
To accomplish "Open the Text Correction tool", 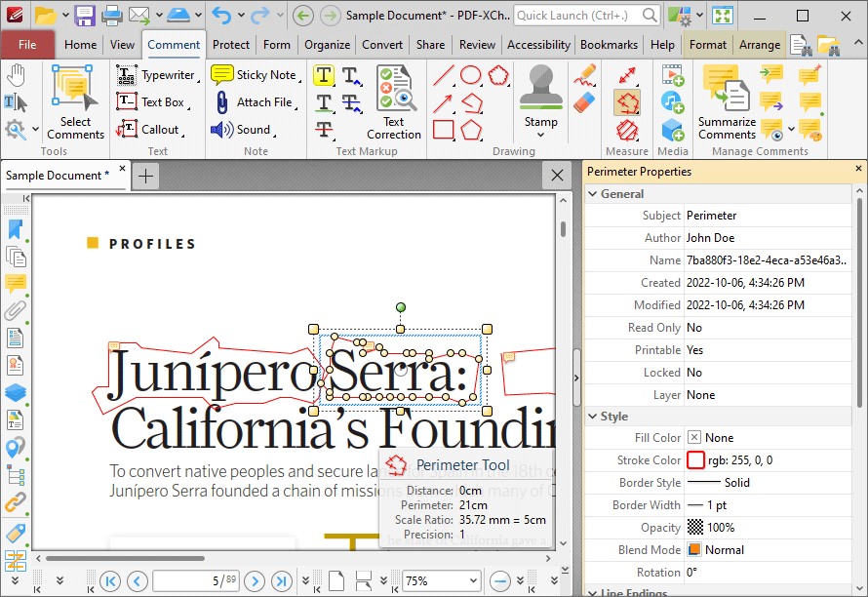I will coord(394,102).
